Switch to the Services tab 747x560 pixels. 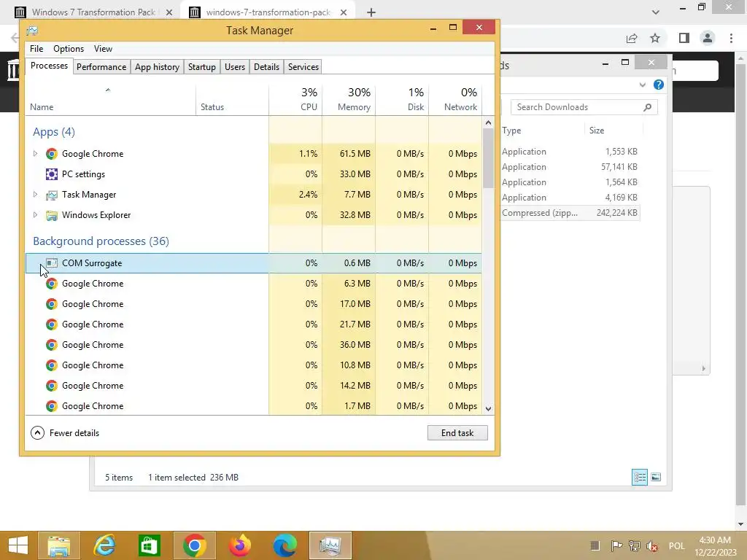tap(303, 66)
